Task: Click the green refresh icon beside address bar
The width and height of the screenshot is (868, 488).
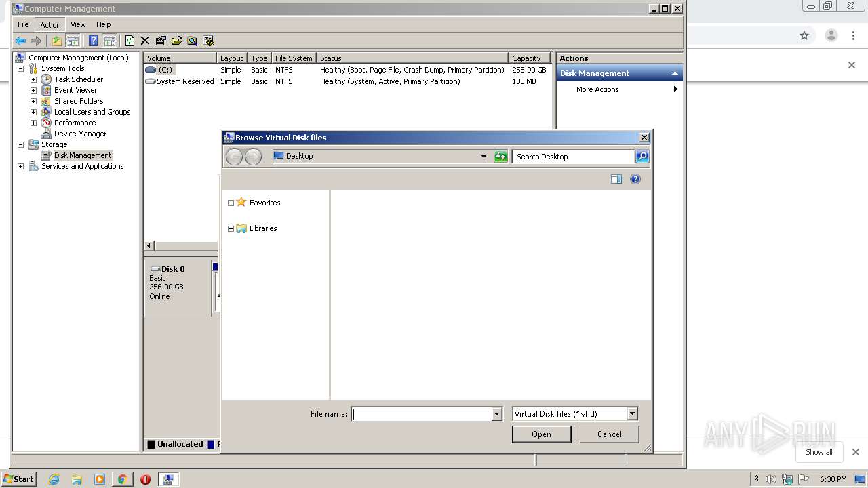Action: [x=500, y=157]
